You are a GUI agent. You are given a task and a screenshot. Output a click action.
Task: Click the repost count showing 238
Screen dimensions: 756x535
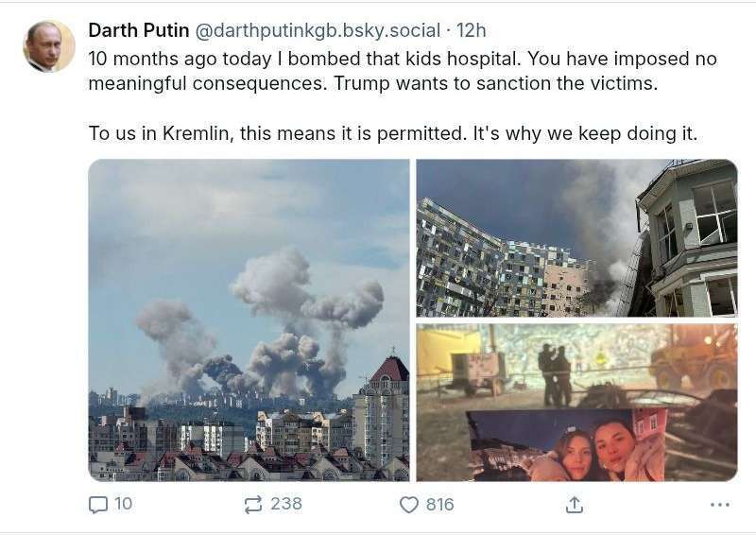point(286,504)
